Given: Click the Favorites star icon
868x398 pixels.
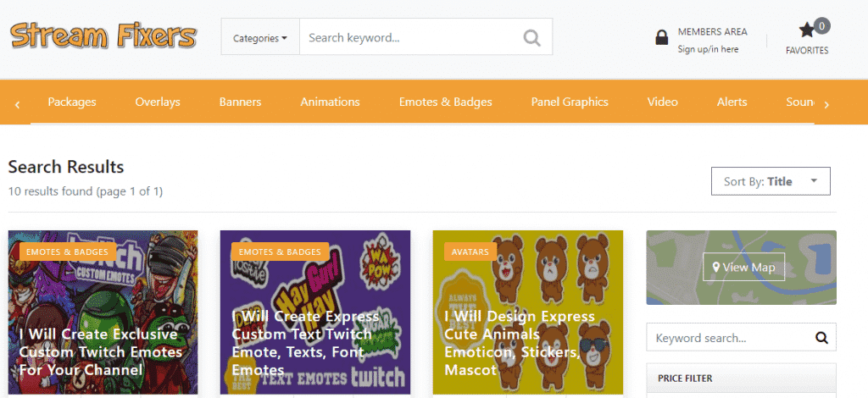Looking at the screenshot, I should 807,30.
